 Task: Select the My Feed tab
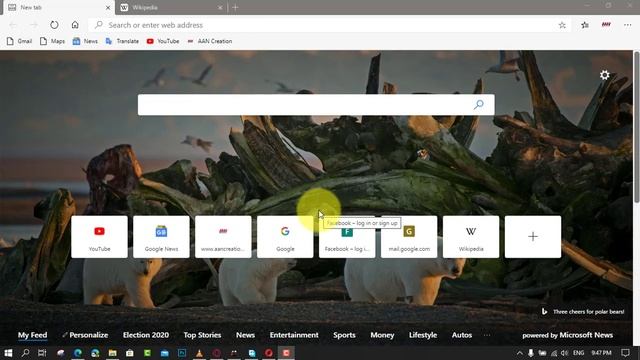[x=32, y=335]
